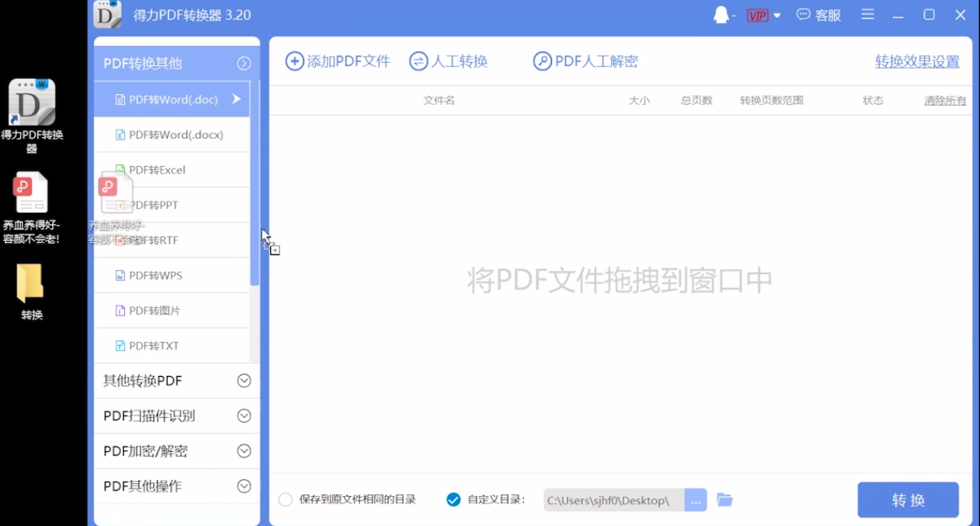Collapse the PDF转换其他 section arrow
The width and height of the screenshot is (980, 526).
click(244, 64)
